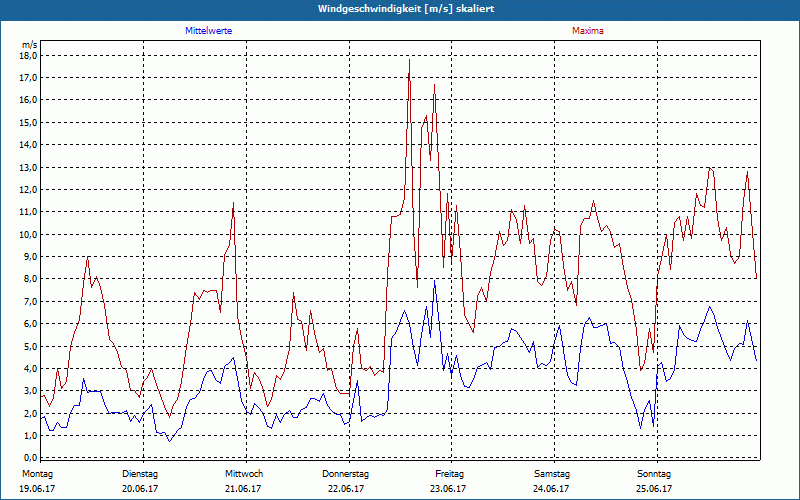Image resolution: width=800 pixels, height=500 pixels.
Task: Click the '15,0' y-axis value
Action: 29,122
